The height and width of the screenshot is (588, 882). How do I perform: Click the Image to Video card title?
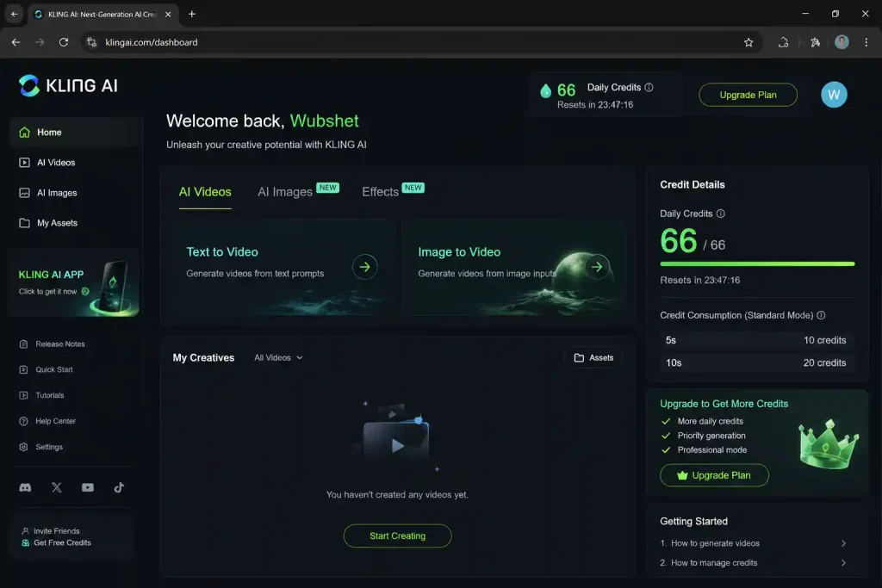(459, 252)
